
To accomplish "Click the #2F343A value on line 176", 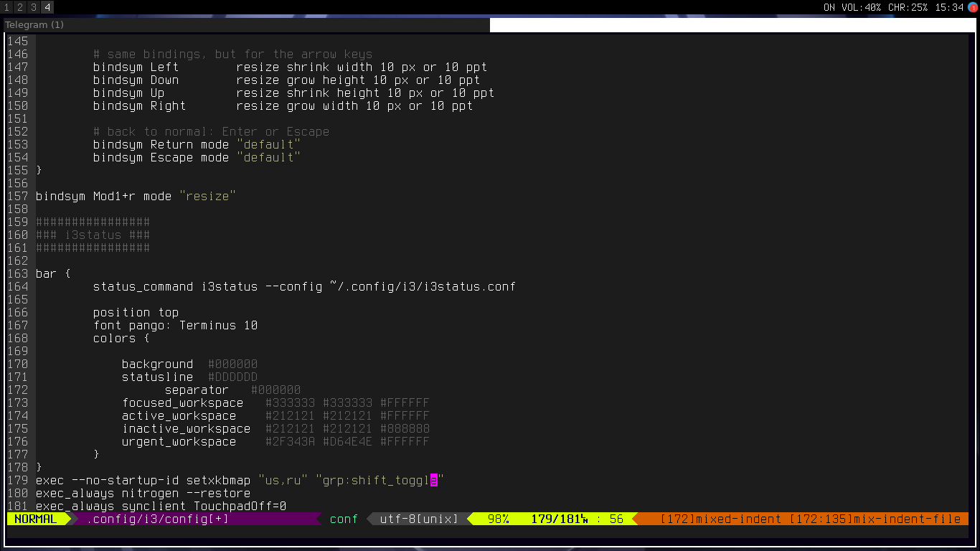I will (290, 441).
